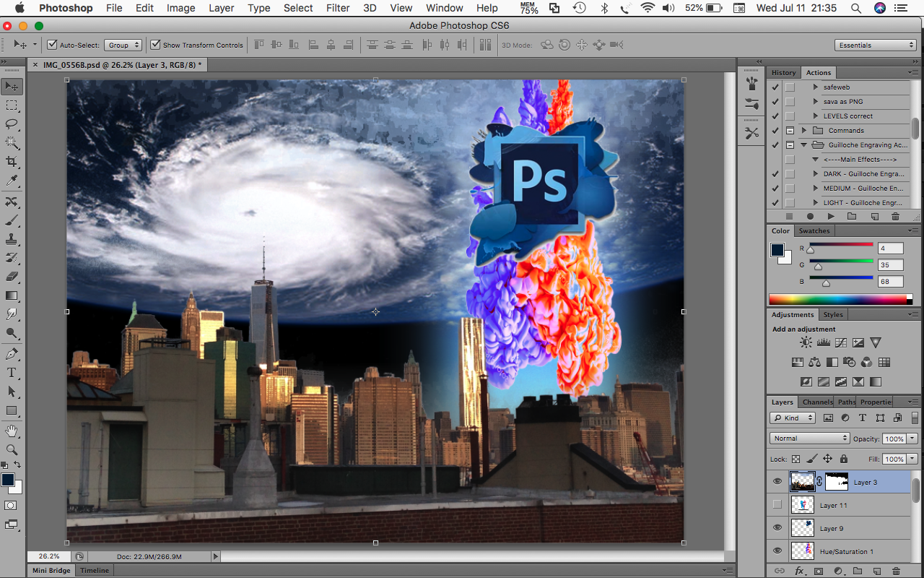
Task: Select the Lasso tool
Action: [x=12, y=124]
